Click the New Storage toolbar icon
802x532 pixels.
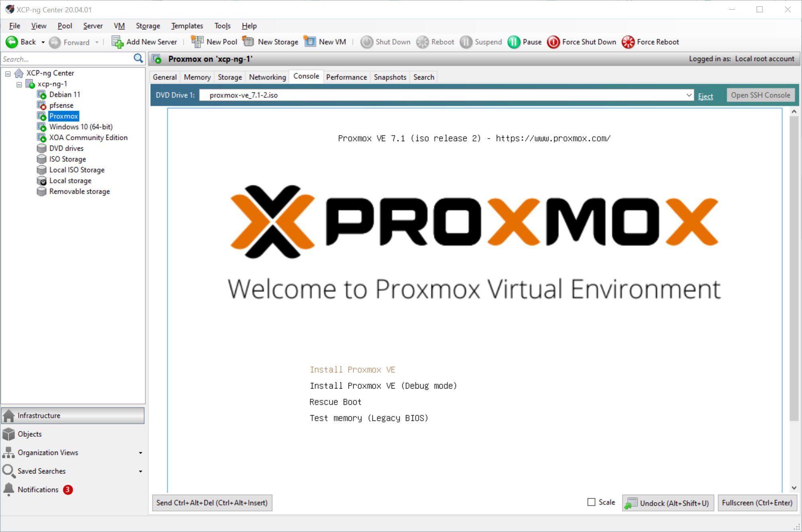248,41
